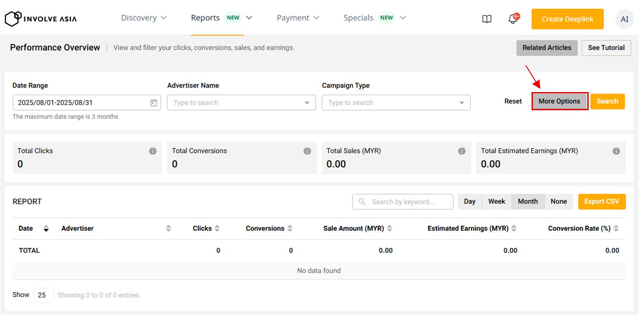Click the Total Estimated Earnings info icon
The height and width of the screenshot is (320, 644).
click(616, 151)
